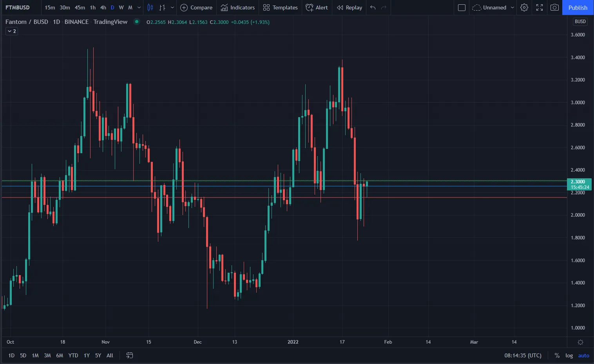Set date range to 1Y
The width and height of the screenshot is (594, 364).
click(87, 355)
